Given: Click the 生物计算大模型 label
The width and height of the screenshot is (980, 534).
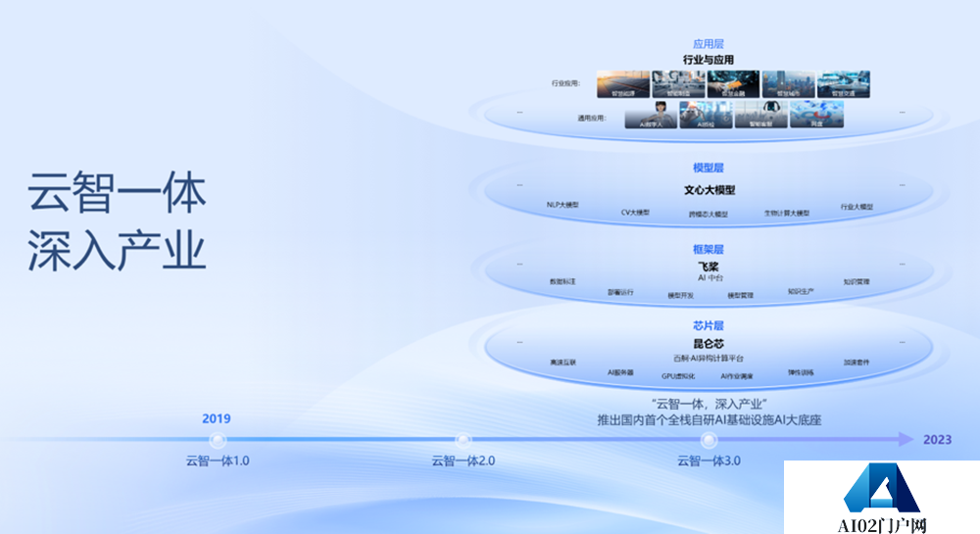Looking at the screenshot, I should click(787, 213).
